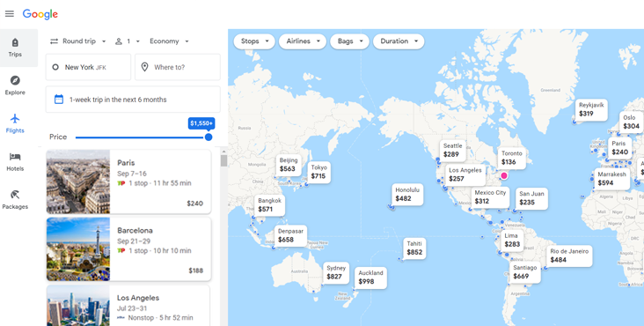Image resolution: width=644 pixels, height=326 pixels.
Task: Click the passenger person icon
Action: coord(119,41)
